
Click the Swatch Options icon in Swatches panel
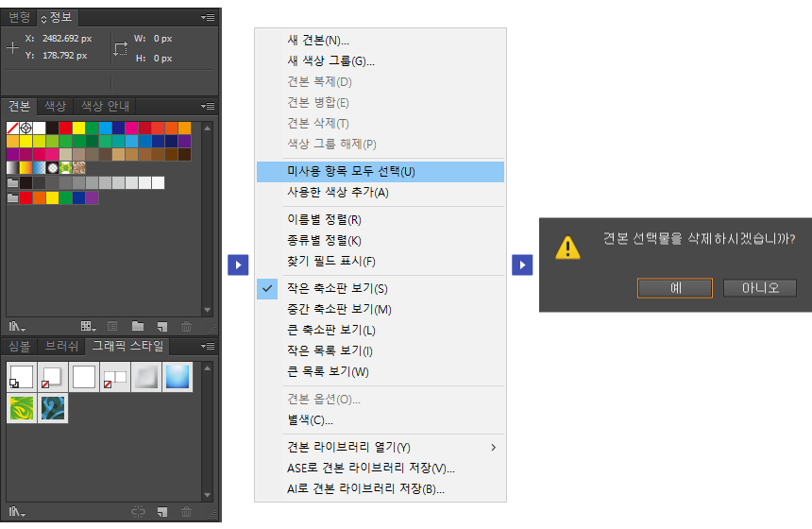112,327
